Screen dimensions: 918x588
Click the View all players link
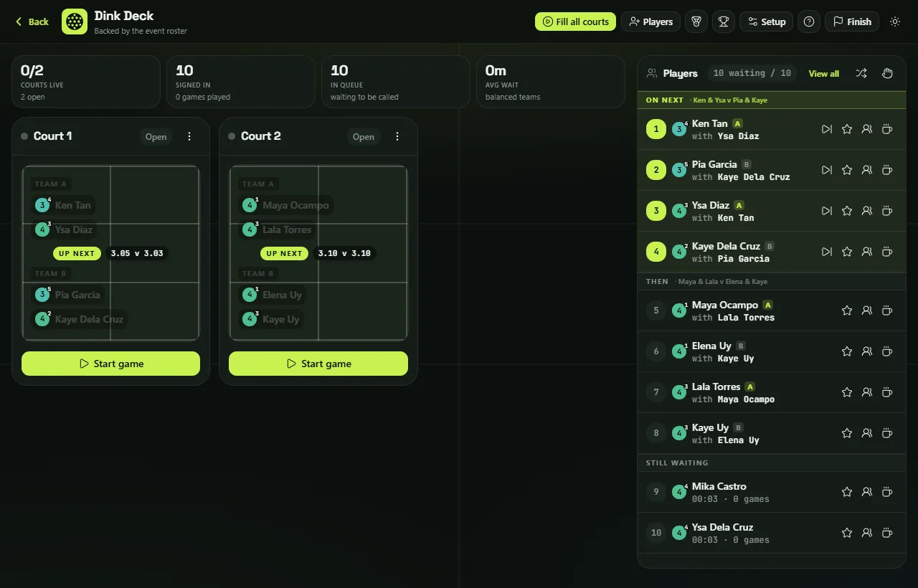[x=824, y=73]
